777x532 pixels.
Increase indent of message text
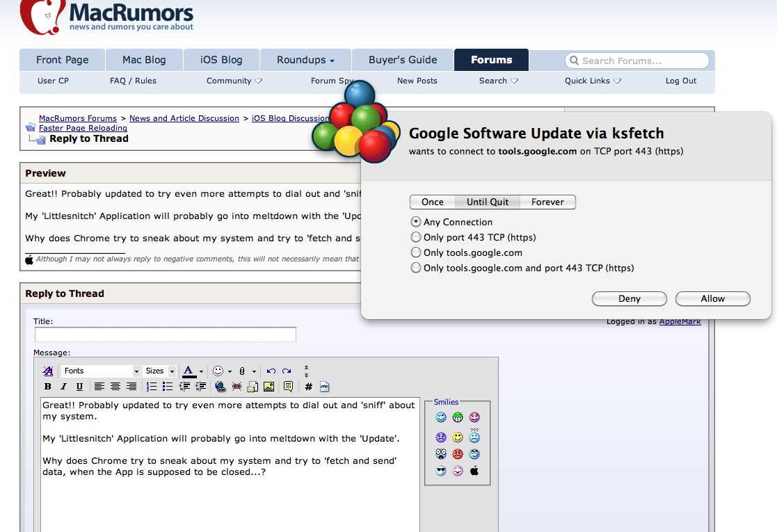point(201,387)
